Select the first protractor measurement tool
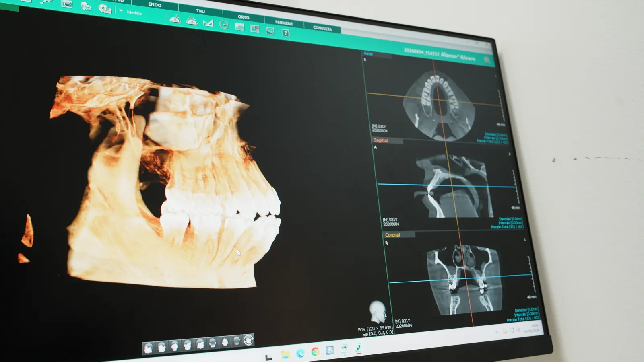 [x=175, y=19]
